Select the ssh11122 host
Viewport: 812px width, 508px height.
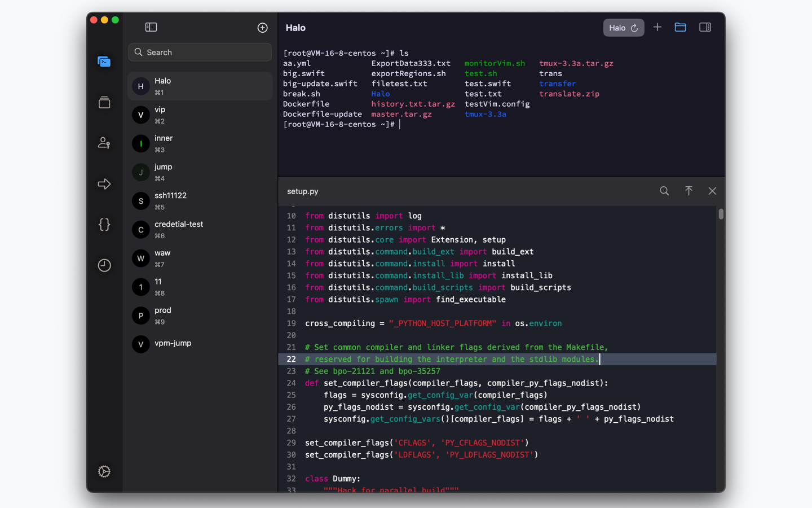(200, 201)
